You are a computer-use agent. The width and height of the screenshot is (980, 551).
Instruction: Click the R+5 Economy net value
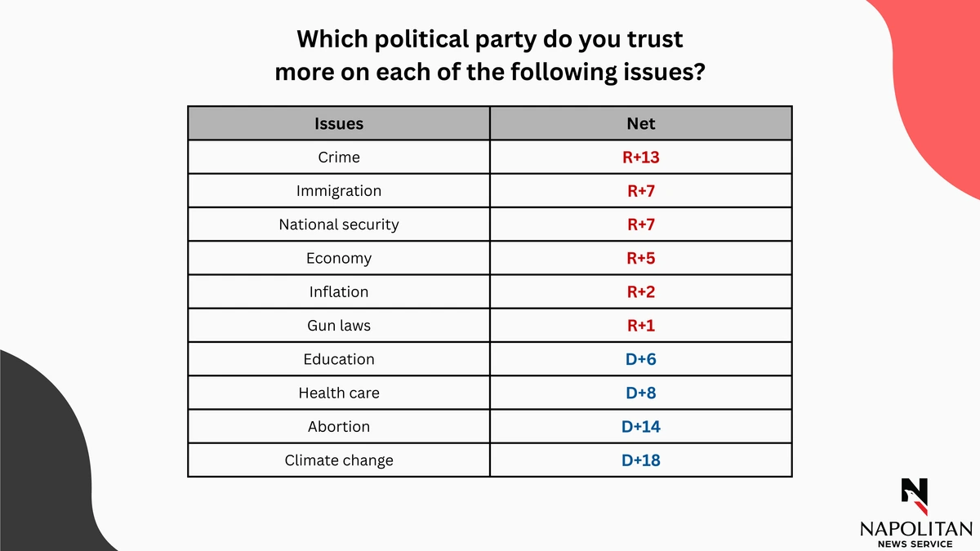641,258
